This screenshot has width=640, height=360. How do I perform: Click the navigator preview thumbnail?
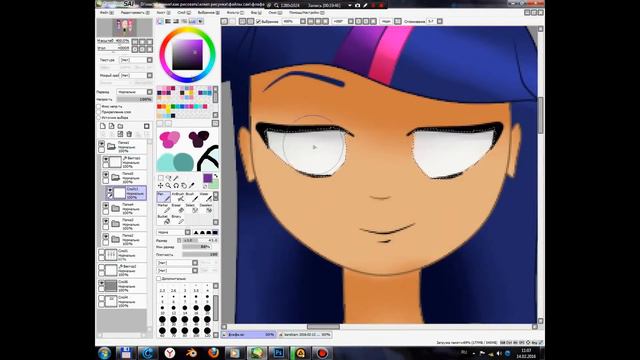(x=124, y=28)
